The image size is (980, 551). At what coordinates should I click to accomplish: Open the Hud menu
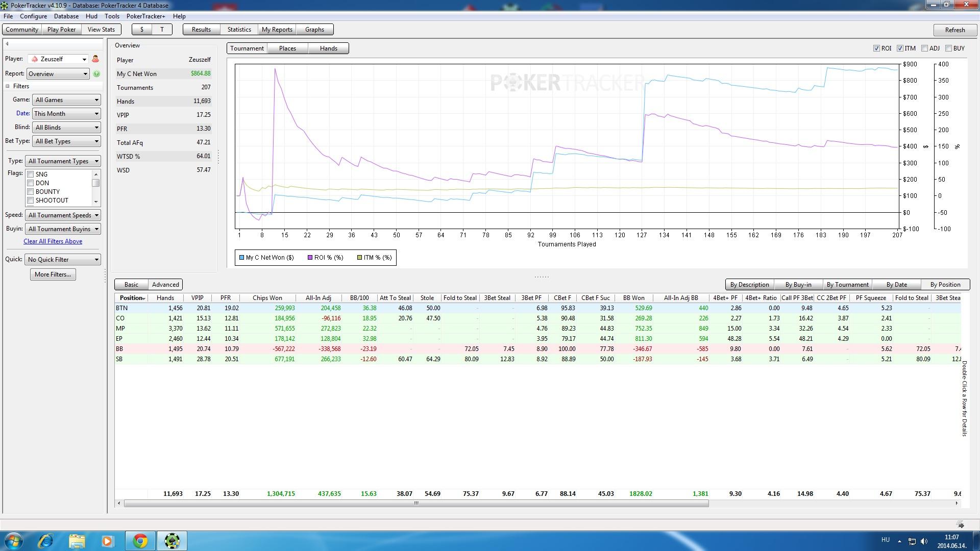click(x=91, y=16)
